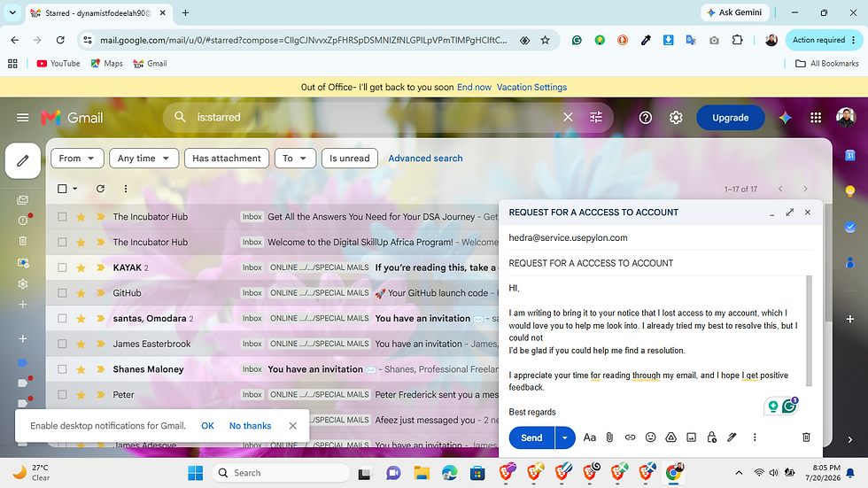The width and height of the screenshot is (868, 488).
Task: Open All Bookmarks folder
Action: point(827,64)
